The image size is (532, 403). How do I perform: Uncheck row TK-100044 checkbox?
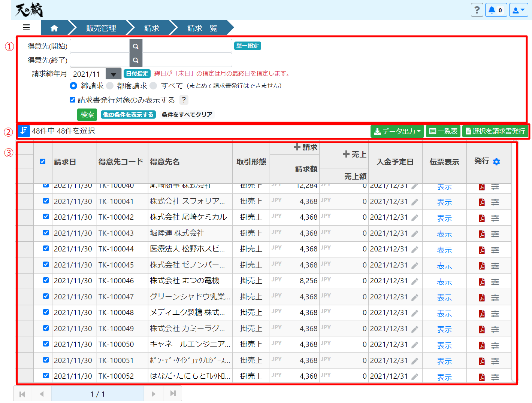click(46, 248)
